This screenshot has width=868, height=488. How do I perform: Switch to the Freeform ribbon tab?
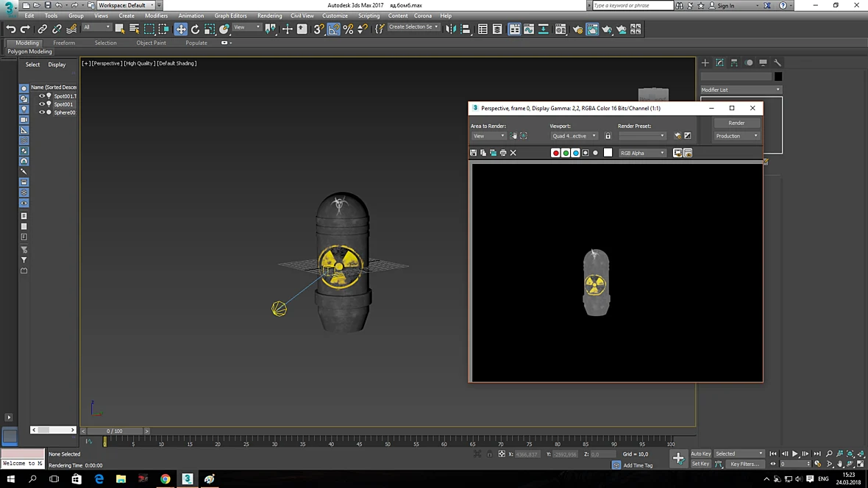tap(64, 43)
